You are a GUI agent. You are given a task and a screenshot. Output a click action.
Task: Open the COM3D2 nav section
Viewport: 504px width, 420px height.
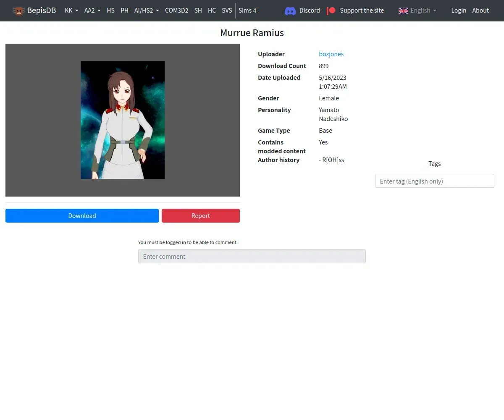tap(176, 10)
